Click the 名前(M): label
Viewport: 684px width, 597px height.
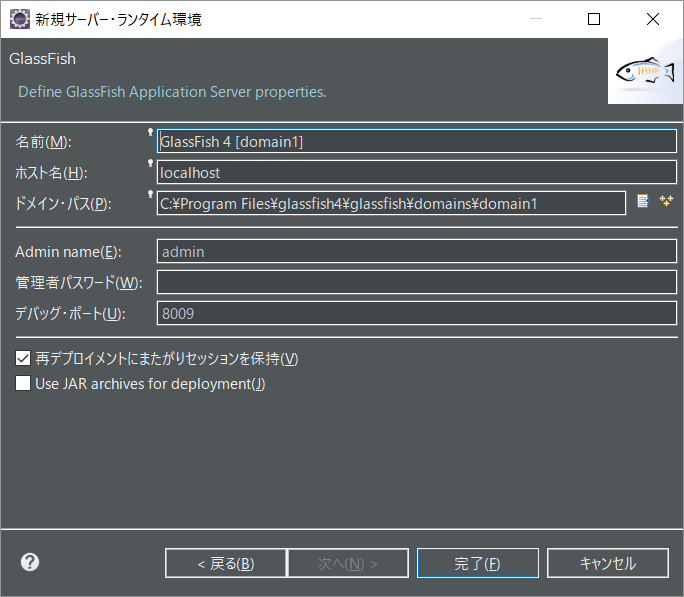[x=43, y=142]
